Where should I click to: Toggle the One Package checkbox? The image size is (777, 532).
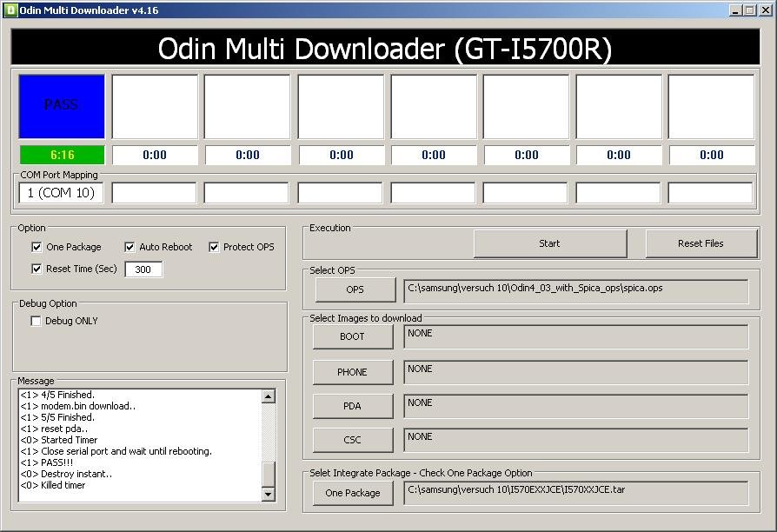click(37, 247)
